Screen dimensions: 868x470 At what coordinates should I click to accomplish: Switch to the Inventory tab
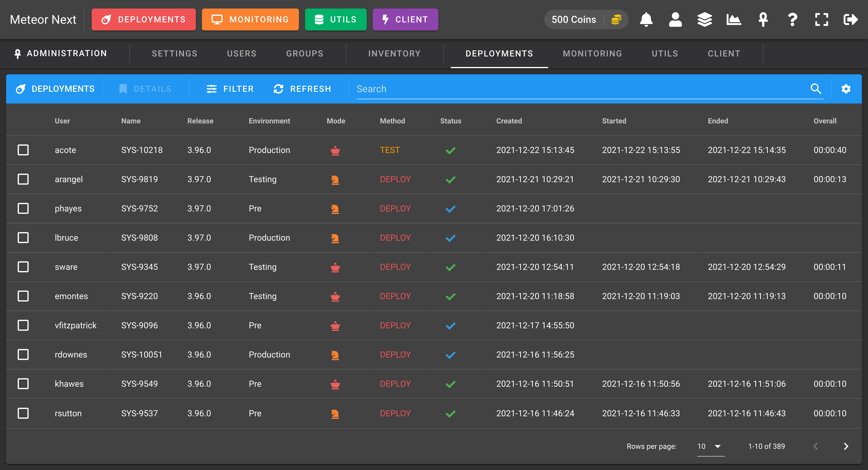(x=395, y=54)
